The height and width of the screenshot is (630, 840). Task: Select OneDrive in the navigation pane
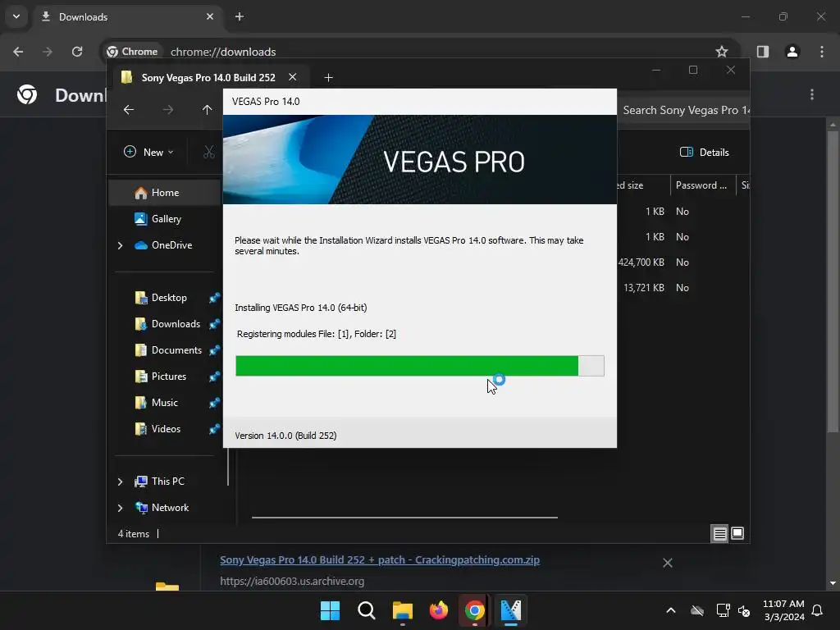click(163, 244)
